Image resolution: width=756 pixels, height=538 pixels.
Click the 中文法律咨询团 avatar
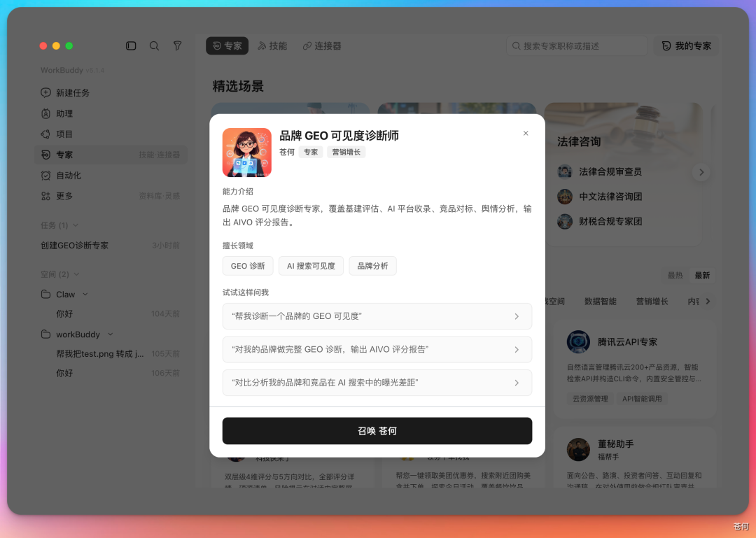tap(565, 197)
